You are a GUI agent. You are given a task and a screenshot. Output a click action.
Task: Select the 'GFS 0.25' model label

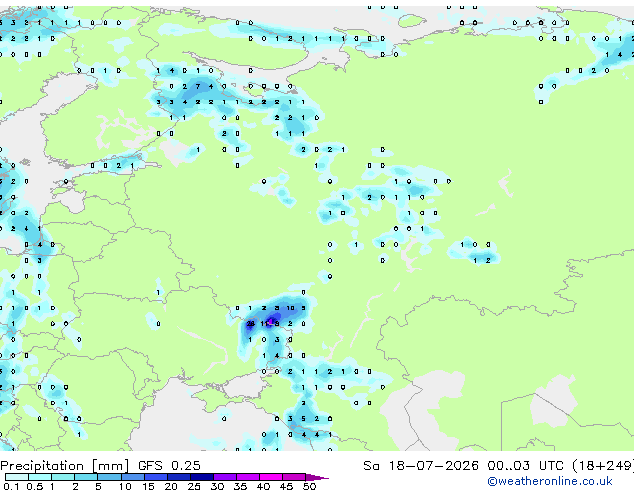point(169,466)
